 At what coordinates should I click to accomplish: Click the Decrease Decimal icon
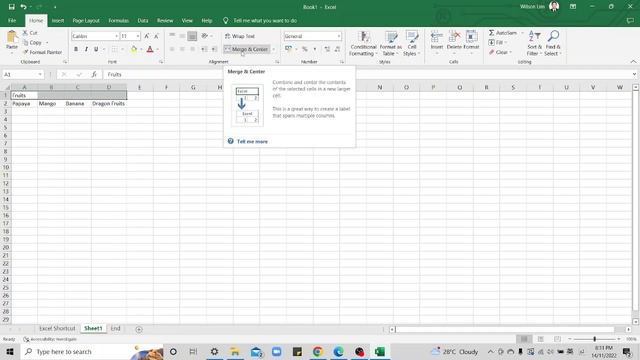[337, 49]
